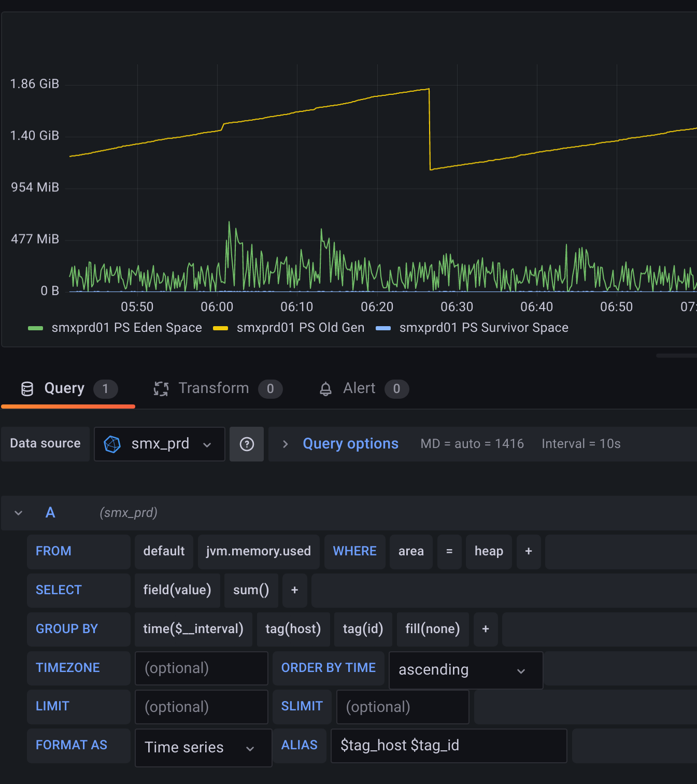Click Interval = 10s text
The height and width of the screenshot is (784, 697).
pos(581,444)
